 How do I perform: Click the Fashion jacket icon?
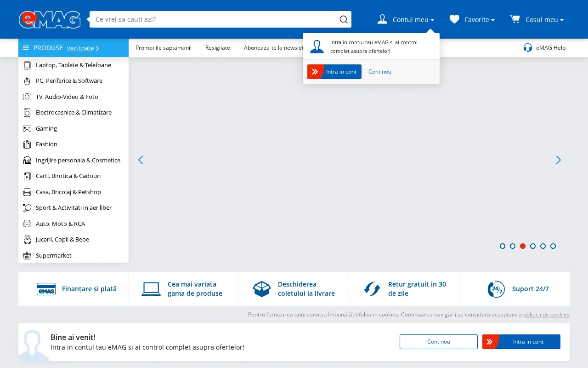click(27, 144)
